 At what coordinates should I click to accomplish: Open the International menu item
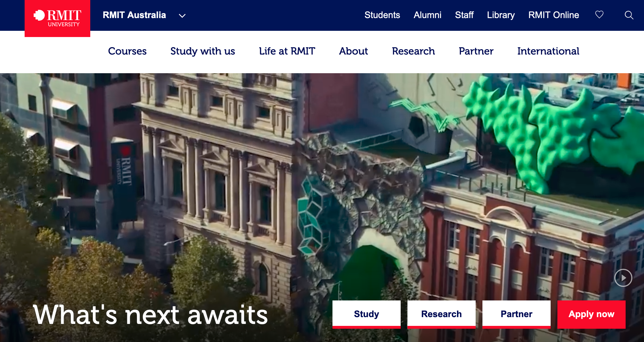coord(548,51)
